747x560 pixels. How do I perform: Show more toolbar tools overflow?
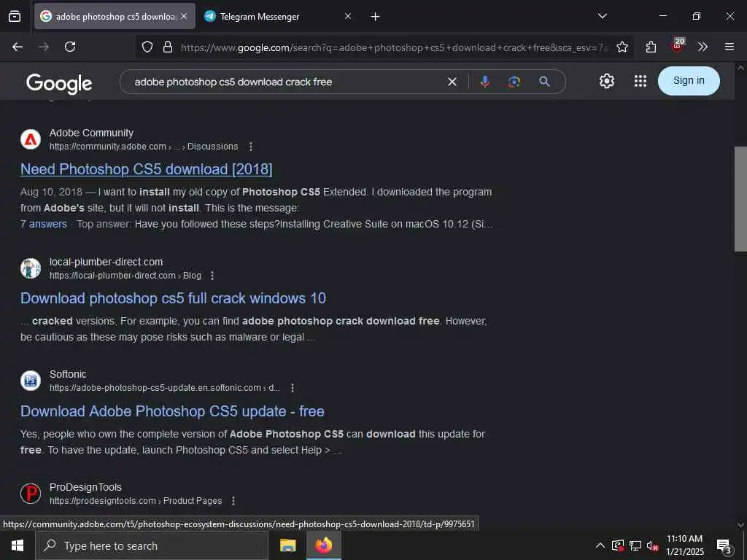tap(703, 47)
